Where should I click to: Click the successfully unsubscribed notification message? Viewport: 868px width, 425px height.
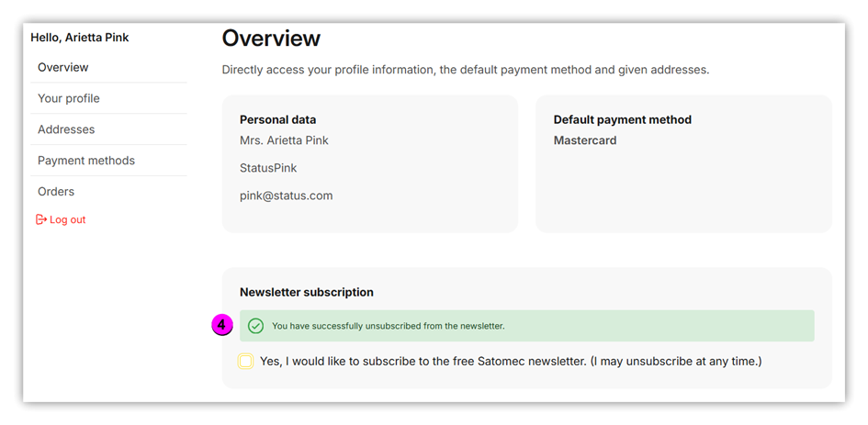[388, 326]
